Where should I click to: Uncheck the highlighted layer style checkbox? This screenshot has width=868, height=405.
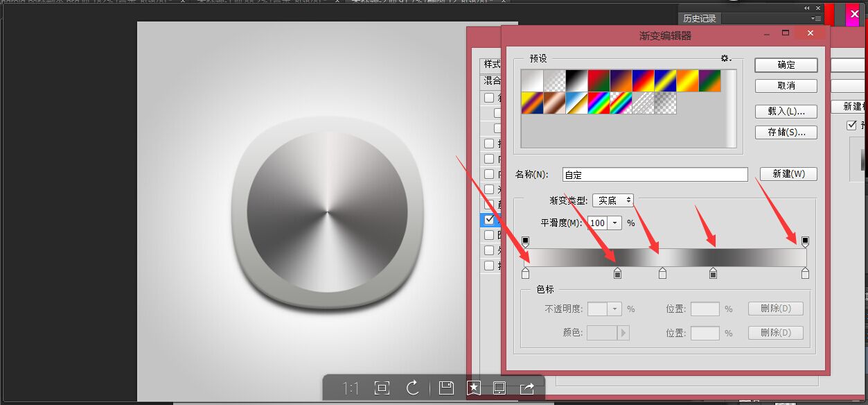[x=490, y=220]
